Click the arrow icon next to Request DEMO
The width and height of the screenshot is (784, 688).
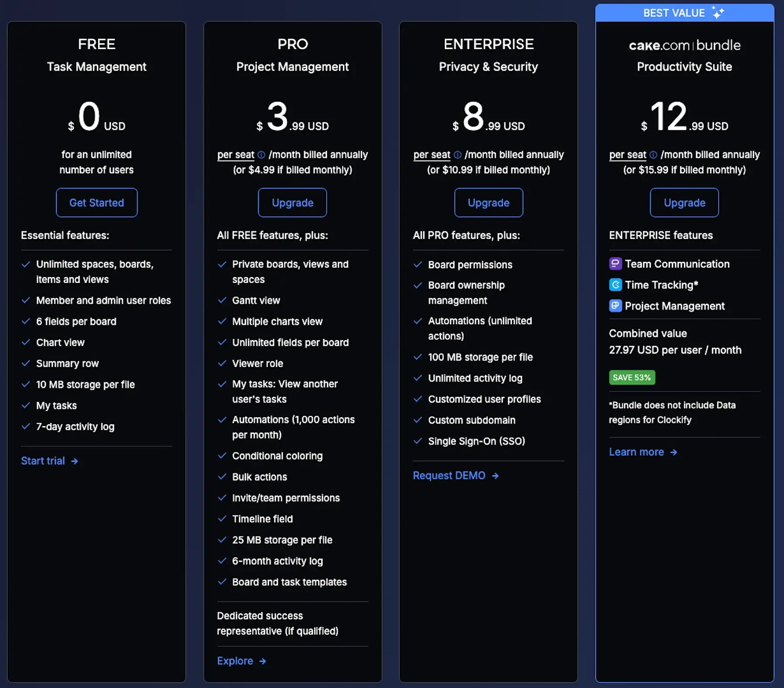(495, 476)
